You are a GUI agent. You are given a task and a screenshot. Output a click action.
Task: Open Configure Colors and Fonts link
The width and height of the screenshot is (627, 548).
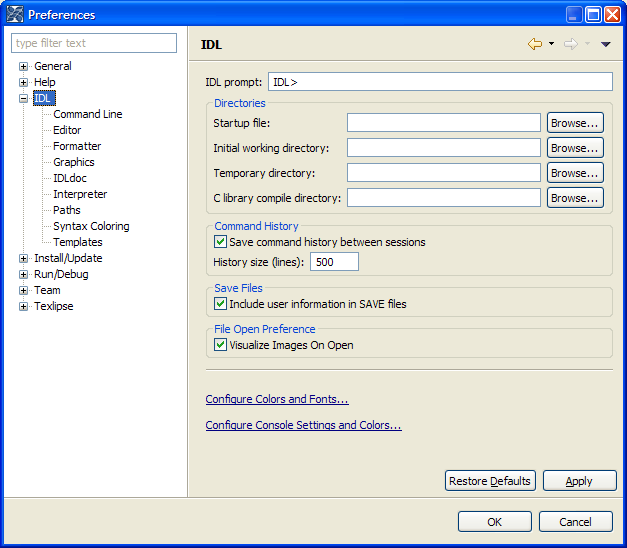[x=277, y=399]
